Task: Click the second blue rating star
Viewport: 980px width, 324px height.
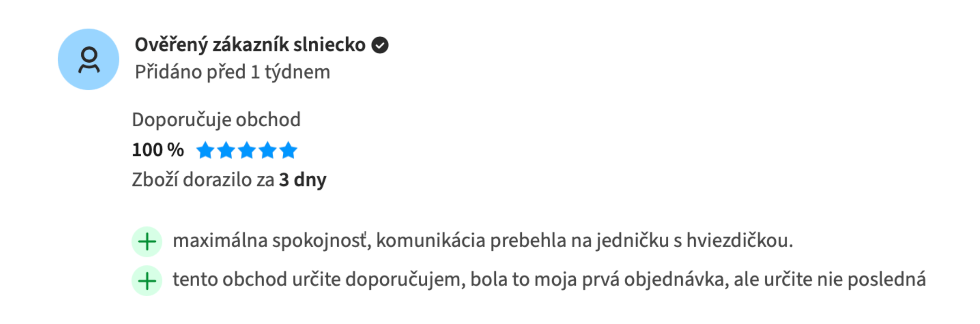Action: 226,150
